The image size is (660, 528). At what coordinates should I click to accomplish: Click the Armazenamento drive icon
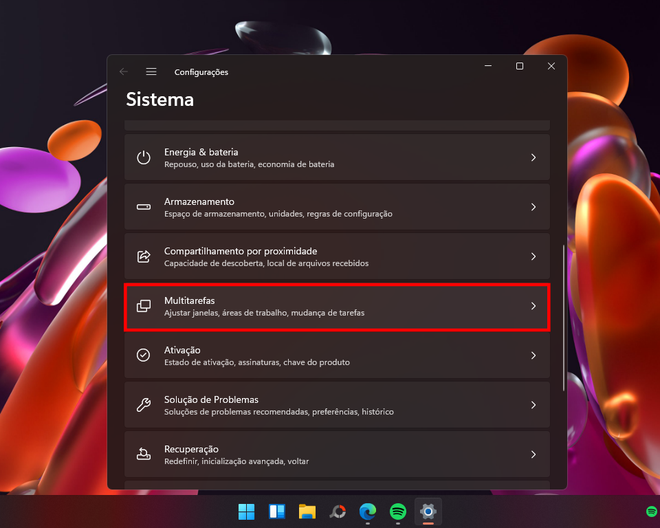pos(144,207)
